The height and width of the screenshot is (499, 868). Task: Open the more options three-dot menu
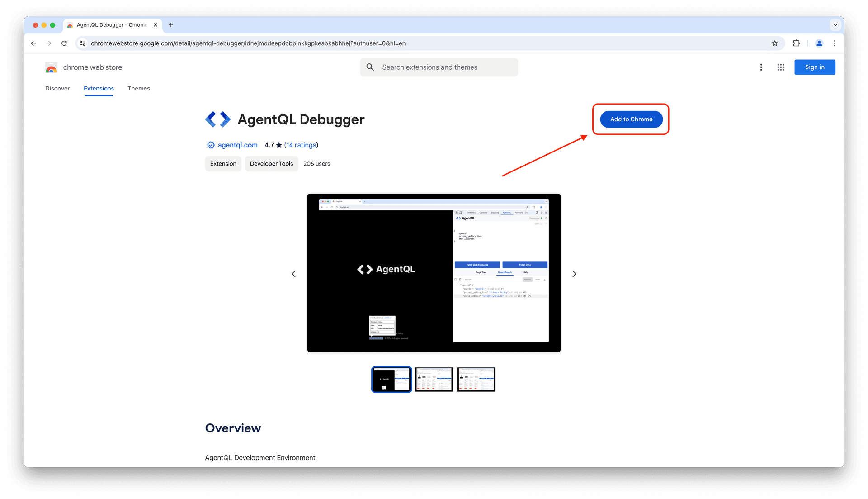click(x=761, y=67)
